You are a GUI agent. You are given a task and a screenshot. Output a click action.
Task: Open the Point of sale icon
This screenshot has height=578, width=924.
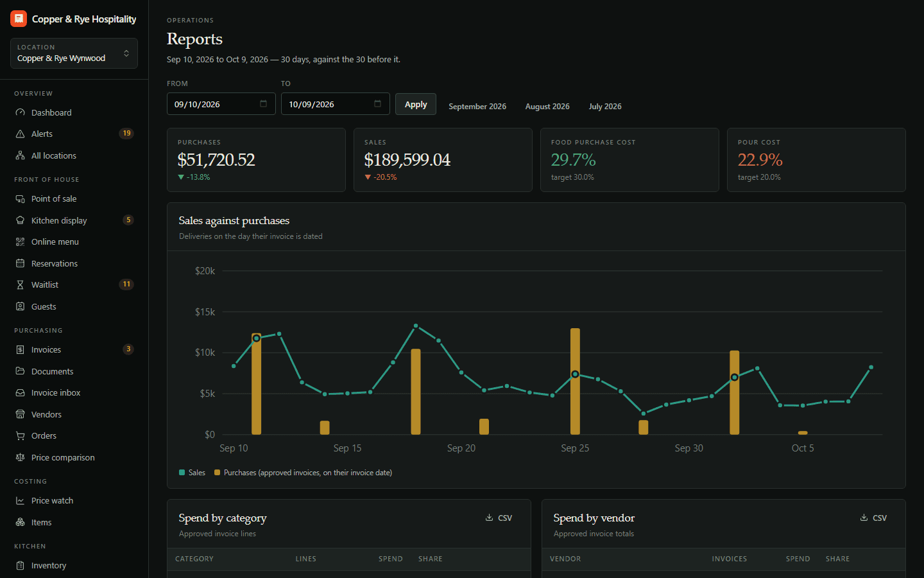pyautogui.click(x=20, y=198)
